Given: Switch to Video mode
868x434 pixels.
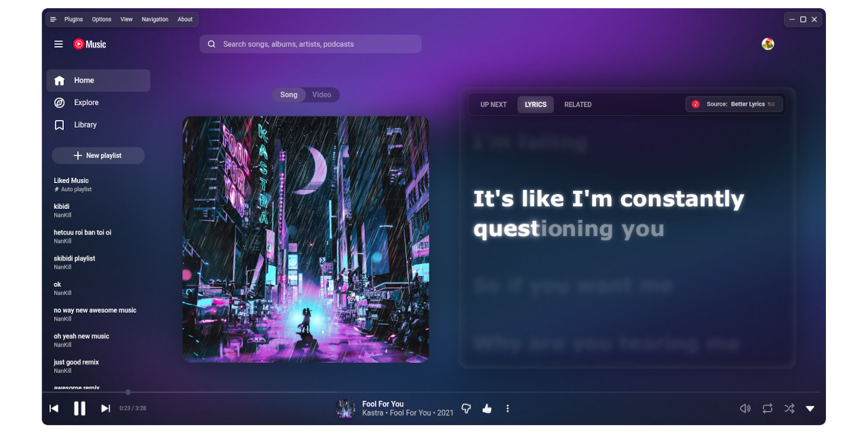Looking at the screenshot, I should (321, 95).
